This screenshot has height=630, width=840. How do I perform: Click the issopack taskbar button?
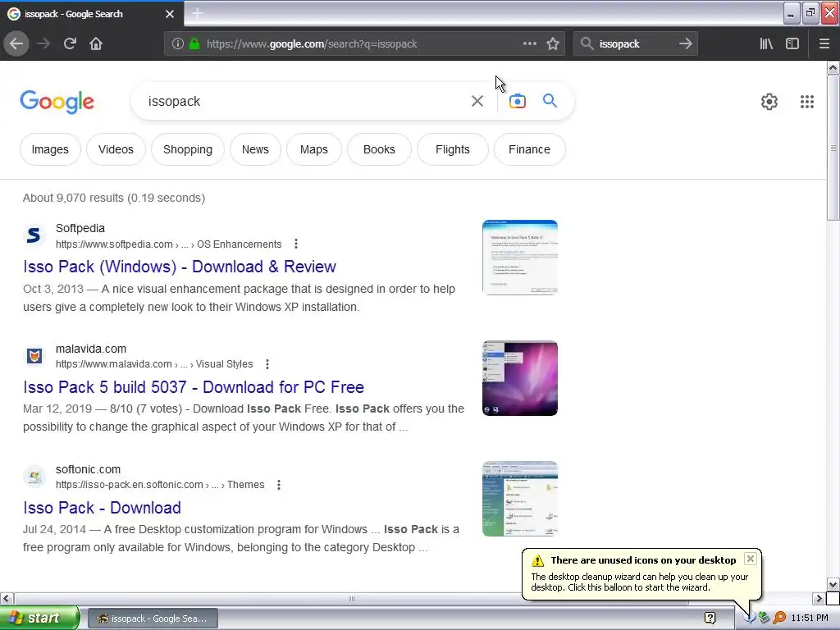[153, 619]
